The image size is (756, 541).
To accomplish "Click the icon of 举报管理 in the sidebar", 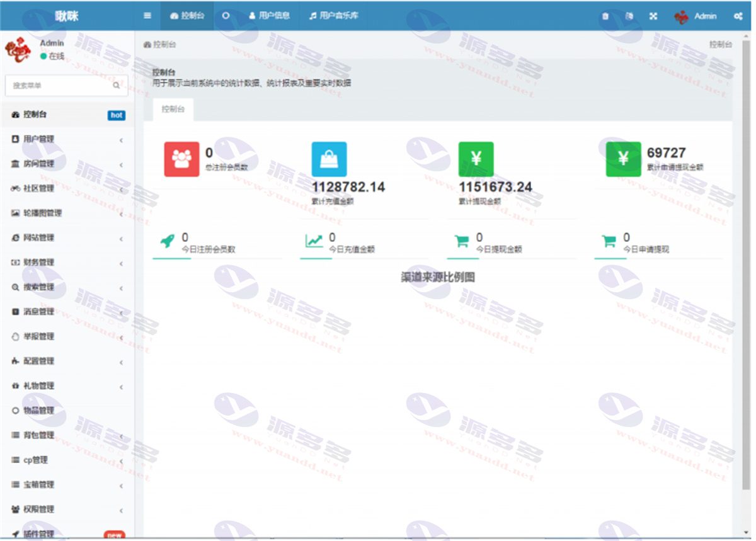I will tap(16, 336).
